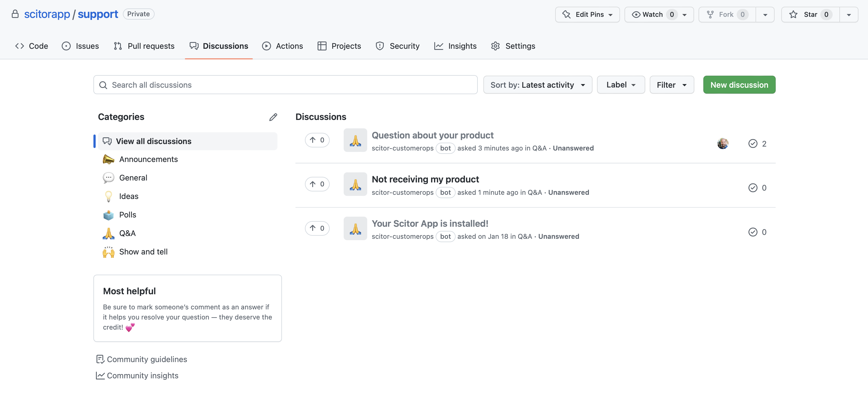
Task: Switch to the Projects tab
Action: click(339, 46)
